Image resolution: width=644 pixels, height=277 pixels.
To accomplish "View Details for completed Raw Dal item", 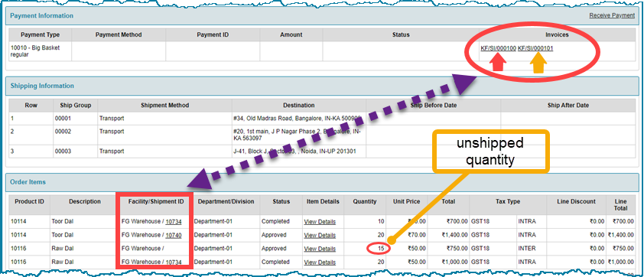I will [320, 262].
